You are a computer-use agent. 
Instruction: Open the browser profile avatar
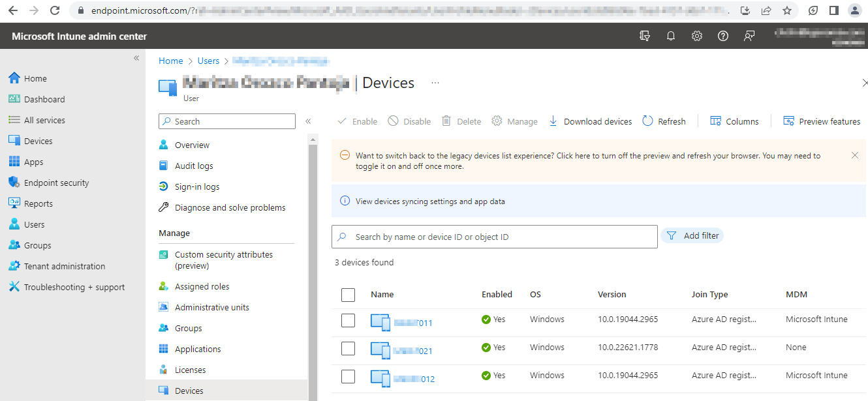coord(854,10)
